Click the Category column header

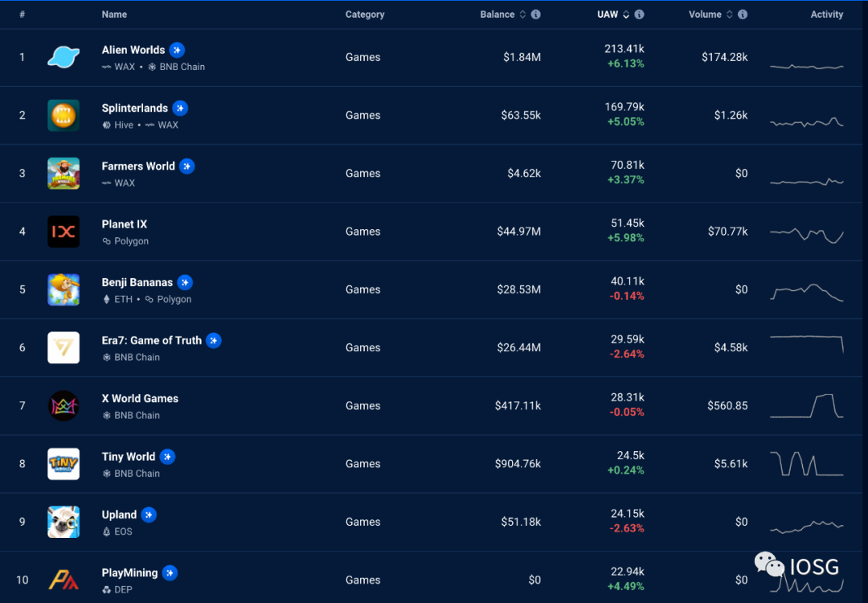365,14
